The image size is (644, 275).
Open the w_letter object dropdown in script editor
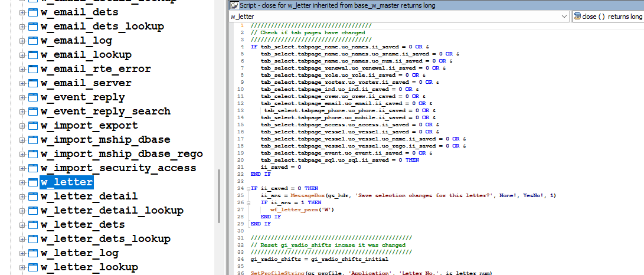565,17
